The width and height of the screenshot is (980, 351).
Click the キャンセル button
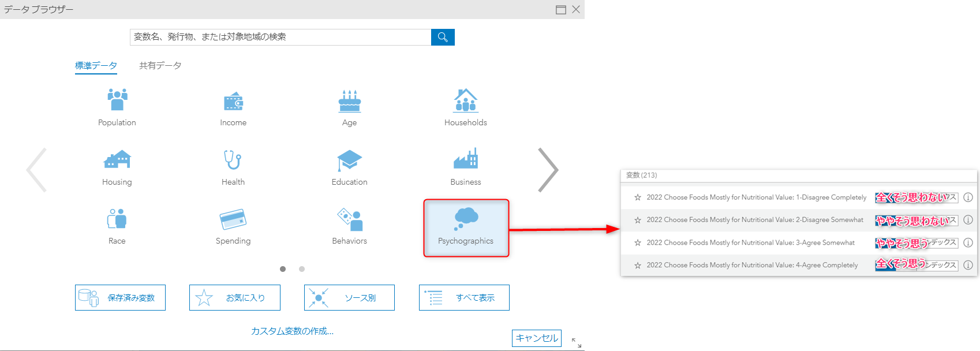click(x=537, y=338)
